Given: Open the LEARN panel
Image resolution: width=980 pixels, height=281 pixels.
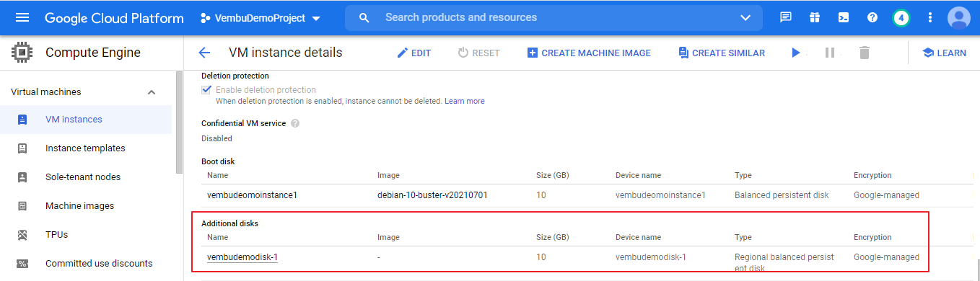Looking at the screenshot, I should (x=945, y=53).
